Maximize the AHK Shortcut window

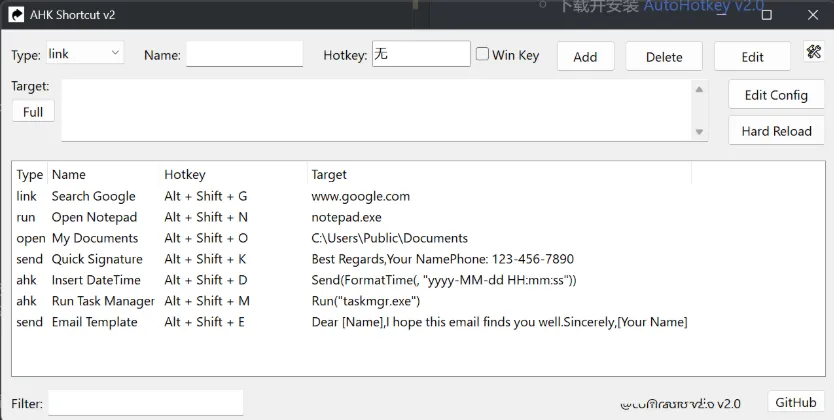(x=767, y=14)
